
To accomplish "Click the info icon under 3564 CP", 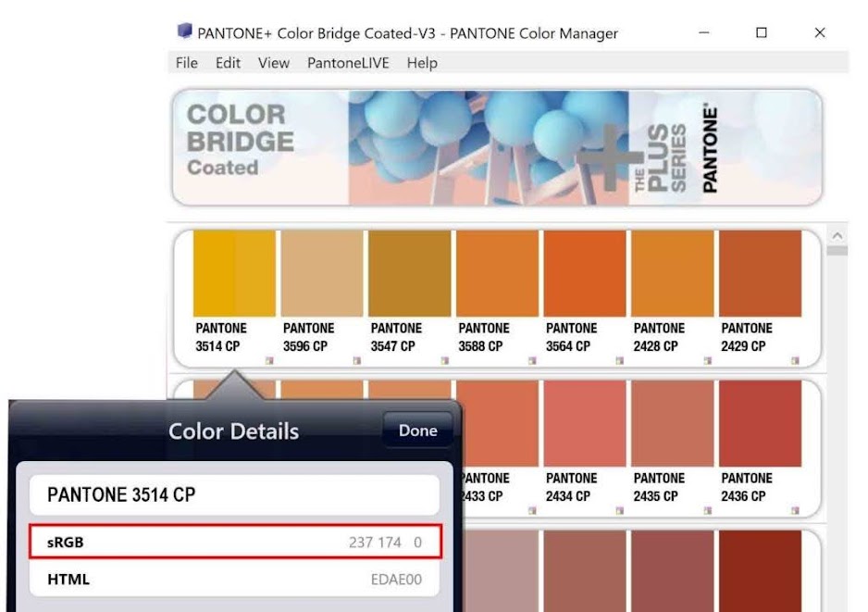I will [x=620, y=360].
